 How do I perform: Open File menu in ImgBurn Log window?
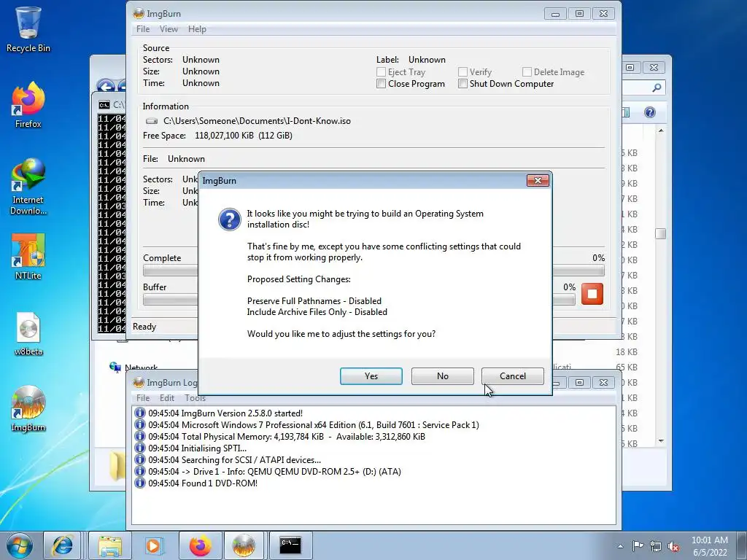coord(143,398)
